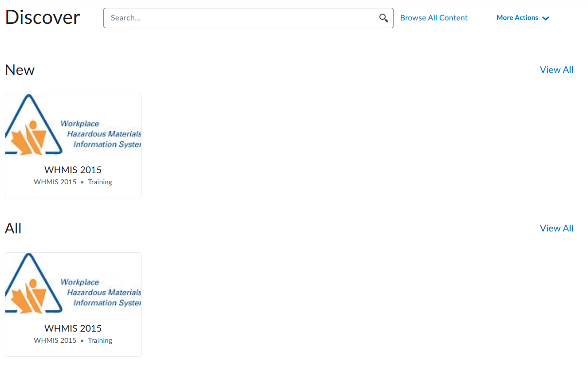Expand the More Actions dropdown
The height and width of the screenshot is (371, 588).
(x=523, y=18)
